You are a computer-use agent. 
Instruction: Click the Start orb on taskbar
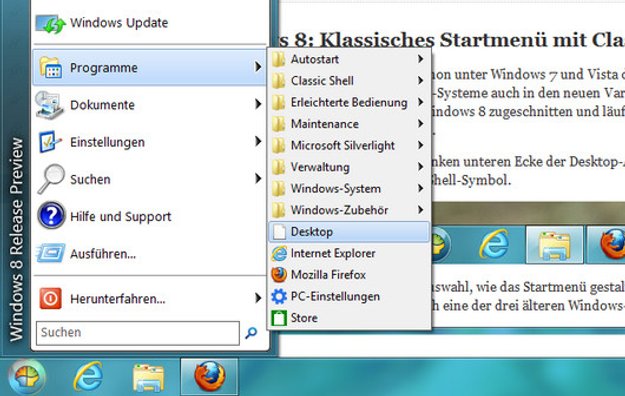pos(27,377)
